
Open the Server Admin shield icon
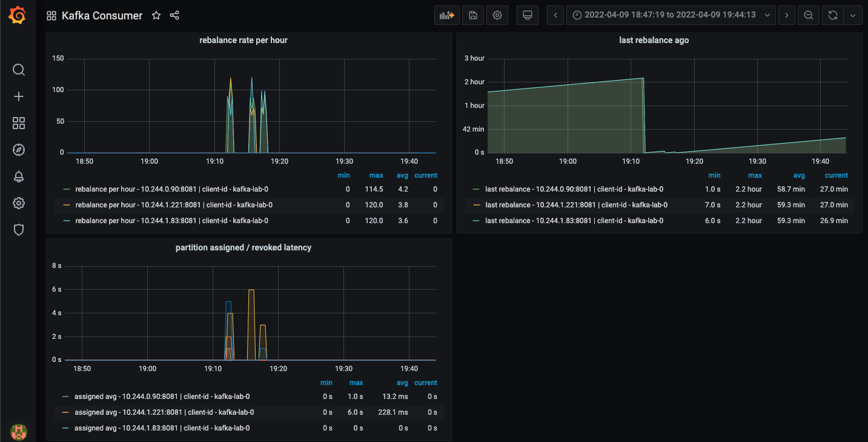click(x=19, y=230)
